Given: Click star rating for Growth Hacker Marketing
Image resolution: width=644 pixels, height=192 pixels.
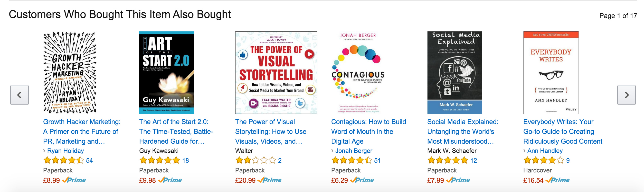Looking at the screenshot, I should [x=63, y=161].
